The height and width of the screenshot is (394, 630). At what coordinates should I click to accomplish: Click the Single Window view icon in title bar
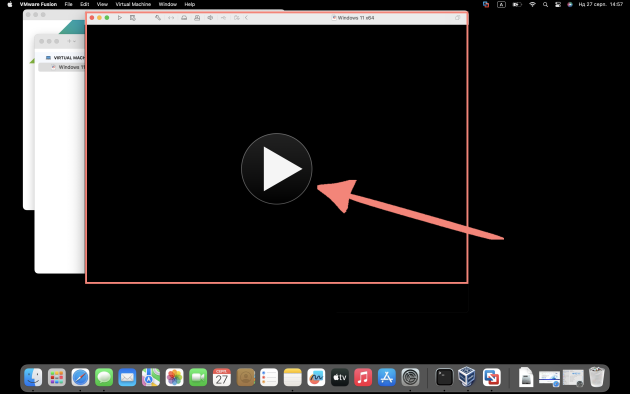pyautogui.click(x=458, y=18)
